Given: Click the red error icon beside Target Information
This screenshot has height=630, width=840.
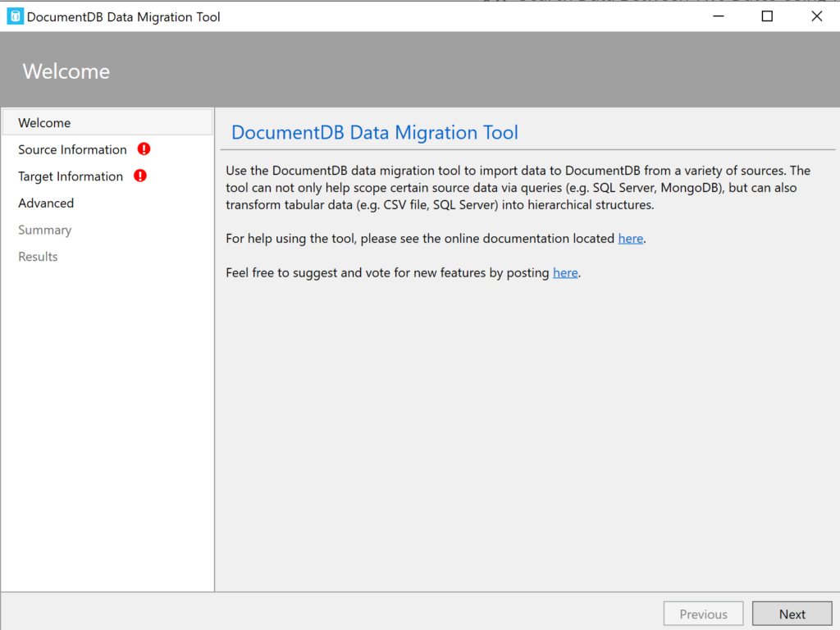Looking at the screenshot, I should click(x=140, y=176).
